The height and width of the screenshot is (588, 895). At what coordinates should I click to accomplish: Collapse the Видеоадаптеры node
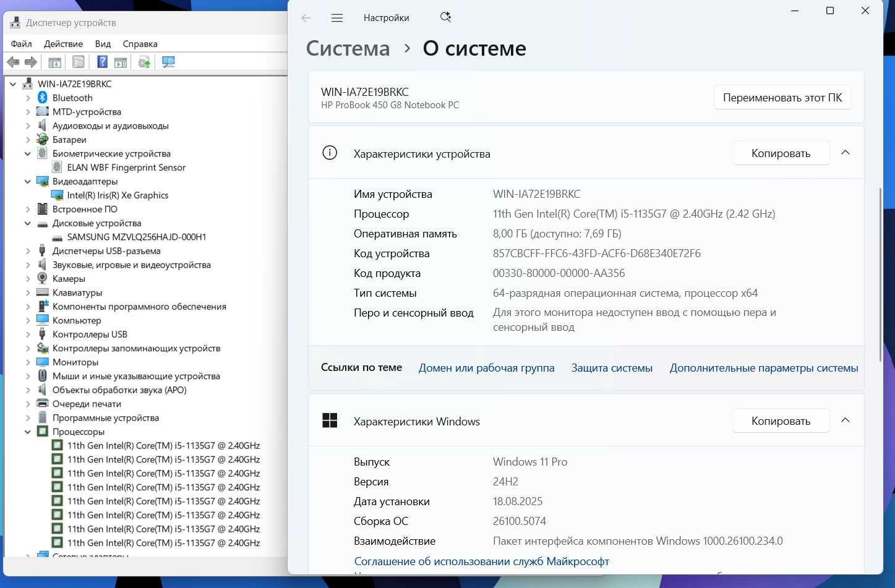click(x=28, y=181)
